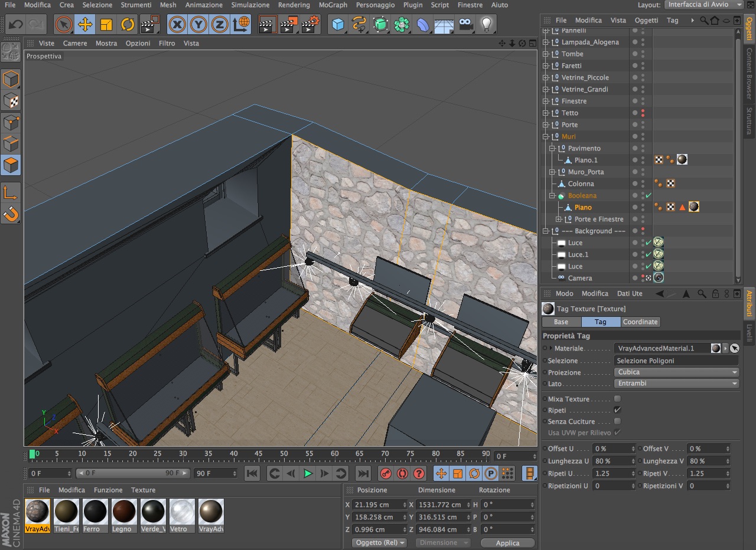Toggle the X axis lock
The image size is (756, 550).
(x=177, y=25)
